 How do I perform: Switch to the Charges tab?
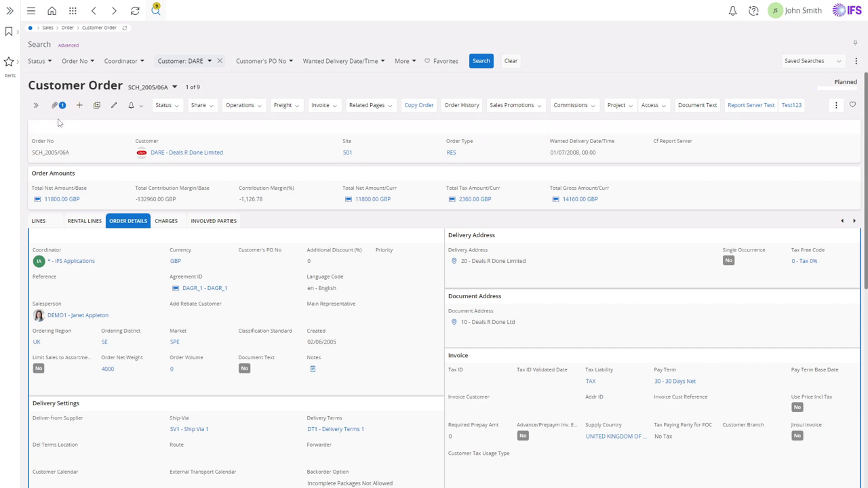[x=166, y=221]
